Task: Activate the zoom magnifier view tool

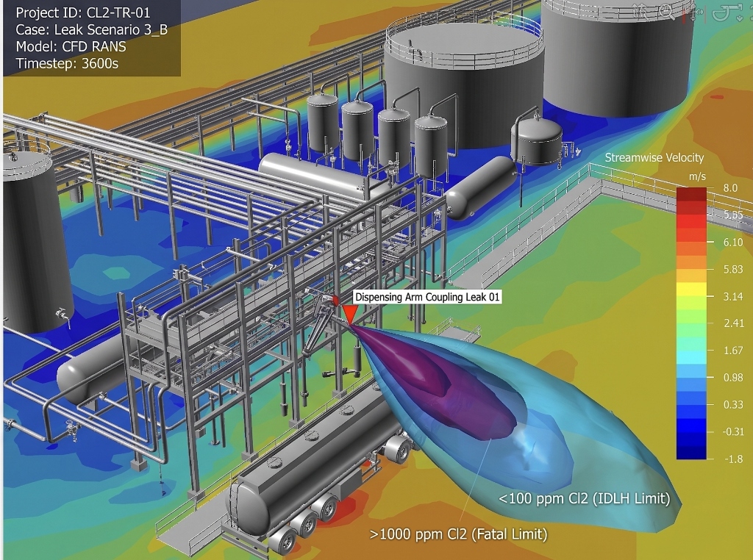Action: tap(666, 12)
